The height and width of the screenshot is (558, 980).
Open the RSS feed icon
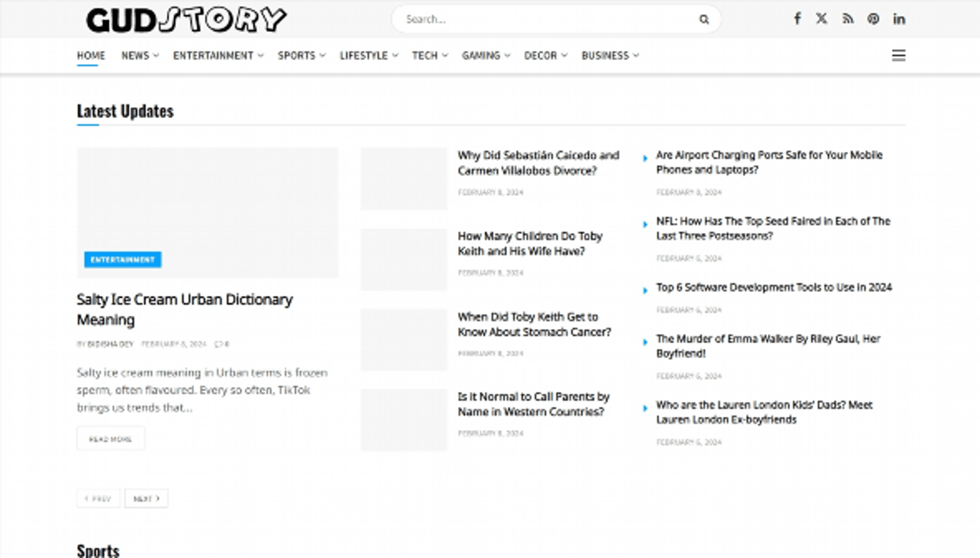tap(848, 18)
